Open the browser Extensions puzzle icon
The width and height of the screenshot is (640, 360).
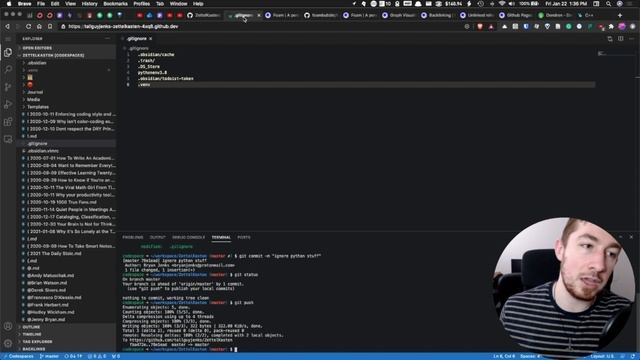coord(611,27)
